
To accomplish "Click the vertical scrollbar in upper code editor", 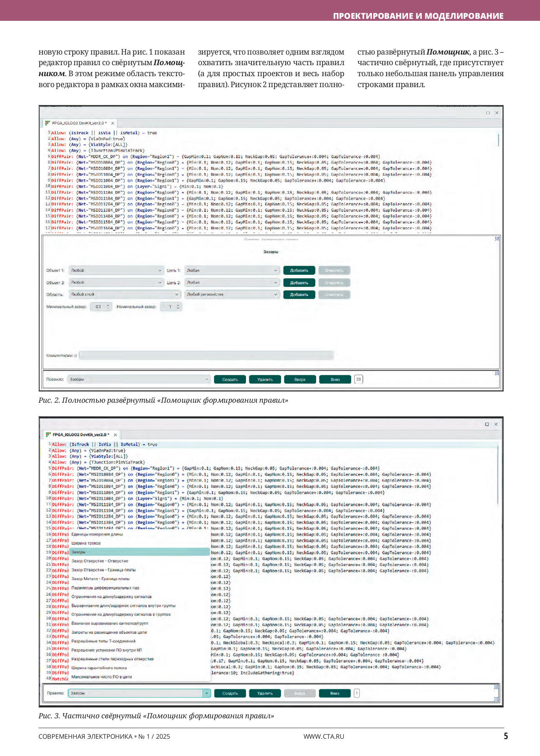I will (x=498, y=140).
